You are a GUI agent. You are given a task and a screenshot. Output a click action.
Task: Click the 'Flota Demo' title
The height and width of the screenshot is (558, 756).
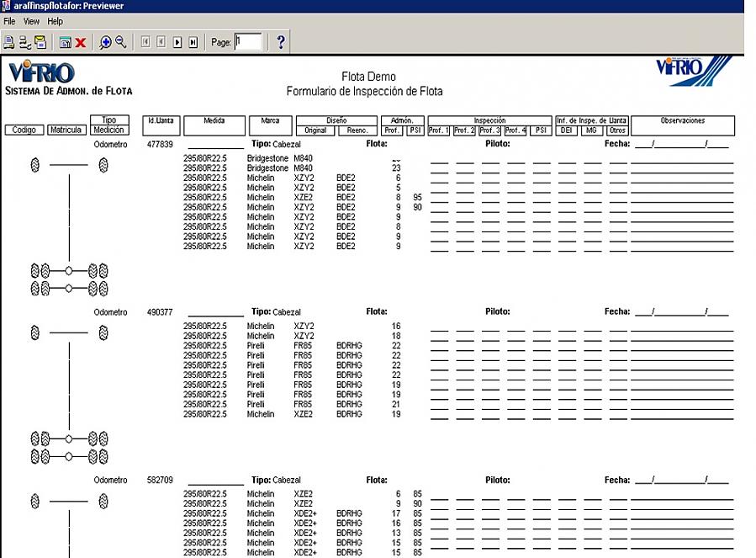(x=368, y=77)
